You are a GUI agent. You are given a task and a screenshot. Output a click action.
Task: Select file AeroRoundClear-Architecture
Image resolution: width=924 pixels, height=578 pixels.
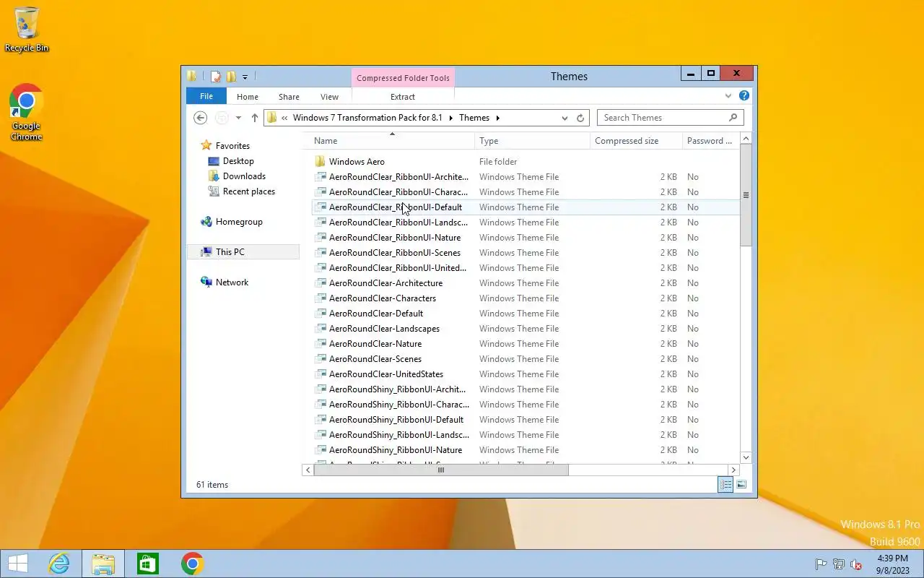(x=386, y=283)
